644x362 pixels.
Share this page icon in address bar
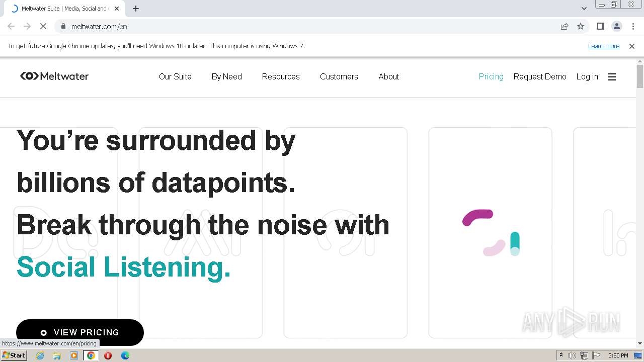(565, 26)
